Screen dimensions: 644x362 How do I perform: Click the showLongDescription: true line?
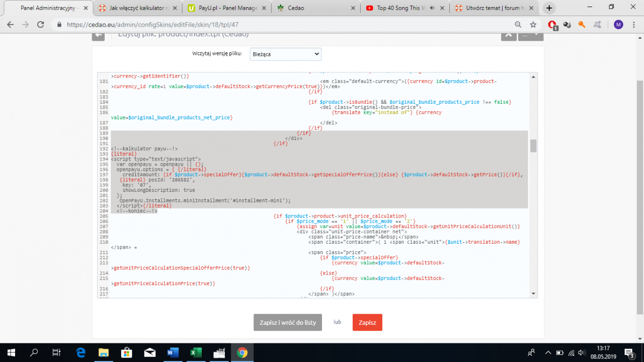[158, 190]
